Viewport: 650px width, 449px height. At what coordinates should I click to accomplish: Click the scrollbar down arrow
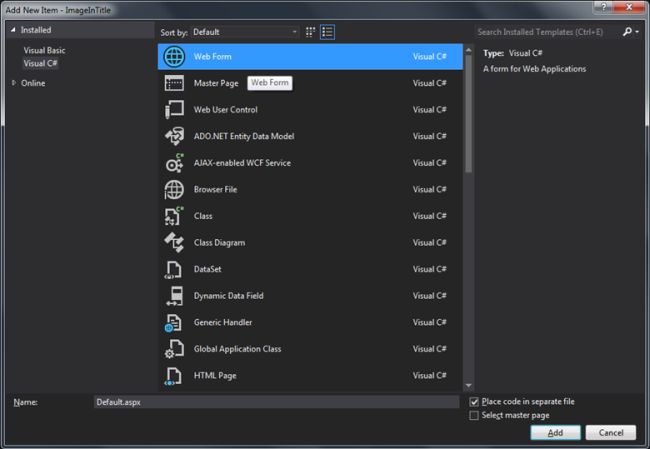point(468,386)
